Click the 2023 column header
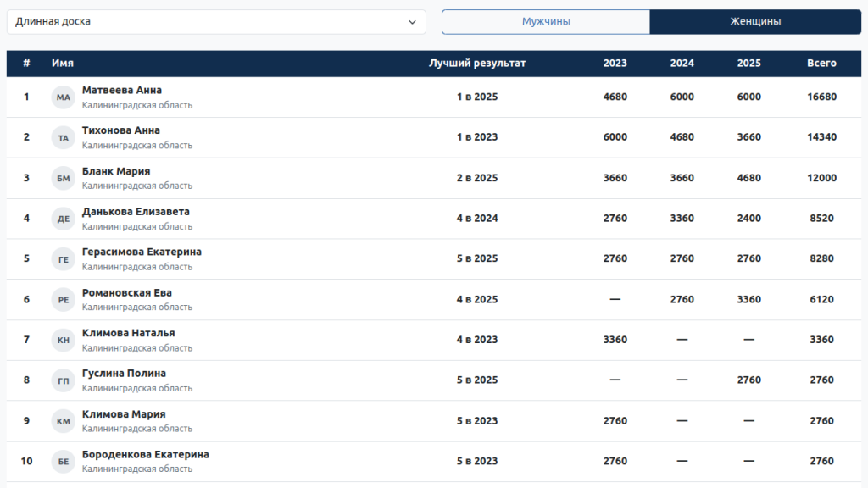 click(x=615, y=64)
